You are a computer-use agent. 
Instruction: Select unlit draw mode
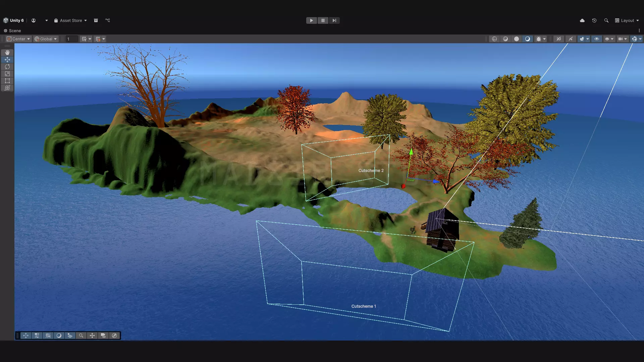pyautogui.click(x=517, y=39)
